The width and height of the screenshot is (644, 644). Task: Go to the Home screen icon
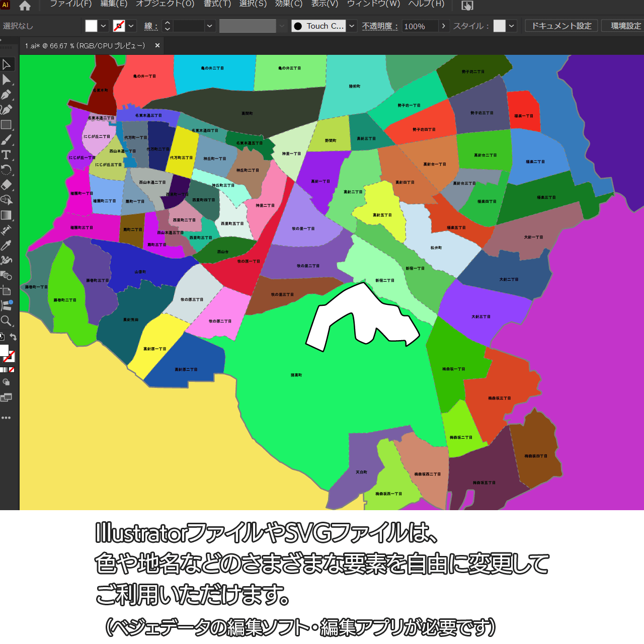[25, 6]
